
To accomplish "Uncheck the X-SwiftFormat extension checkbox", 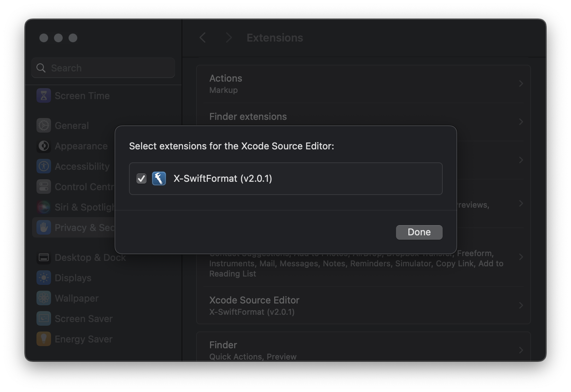I will coord(141,179).
